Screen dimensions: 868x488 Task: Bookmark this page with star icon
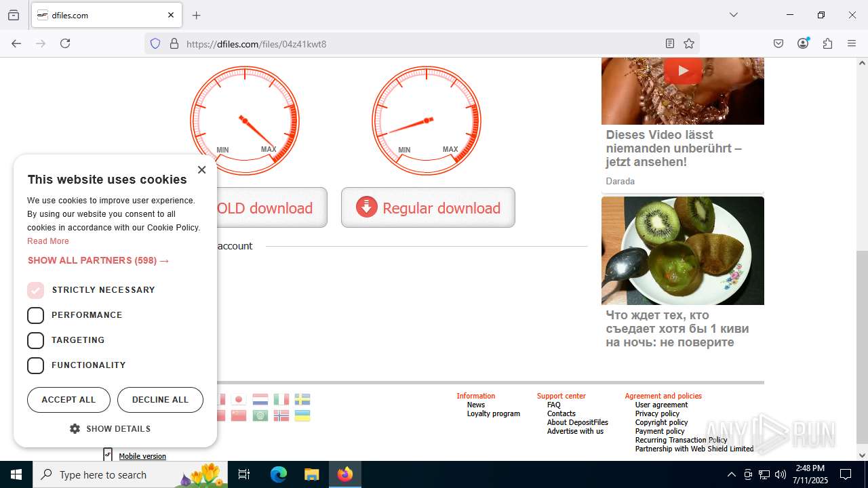689,43
